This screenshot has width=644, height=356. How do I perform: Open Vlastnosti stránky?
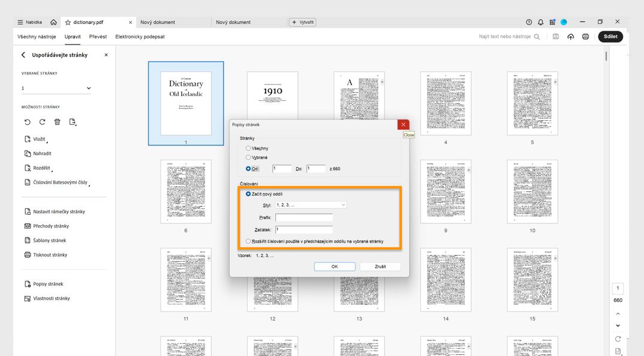pos(47,298)
